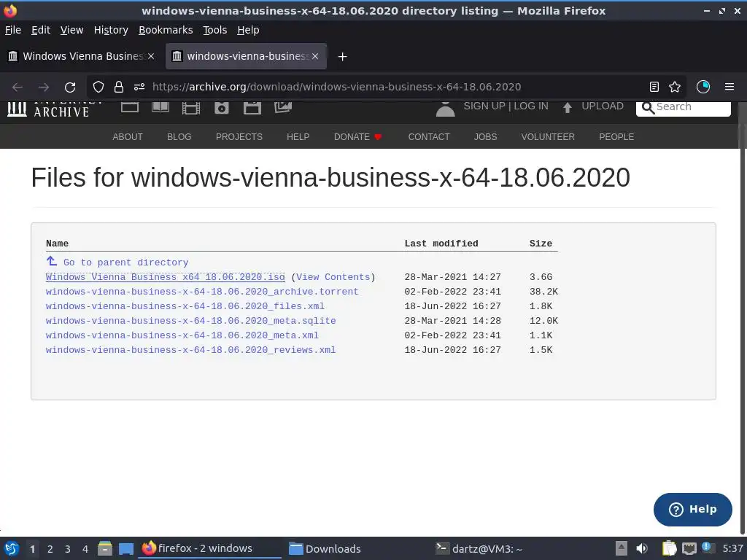This screenshot has width=747, height=560.
Task: Open Internet Archive Images icon
Action: click(283, 107)
